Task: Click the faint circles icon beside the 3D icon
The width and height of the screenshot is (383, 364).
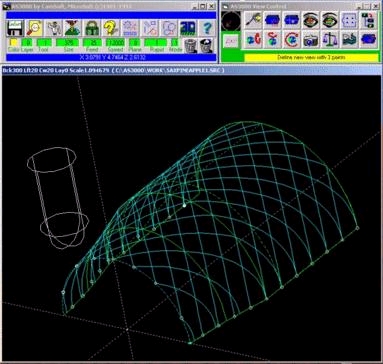Action: pyautogui.click(x=169, y=28)
